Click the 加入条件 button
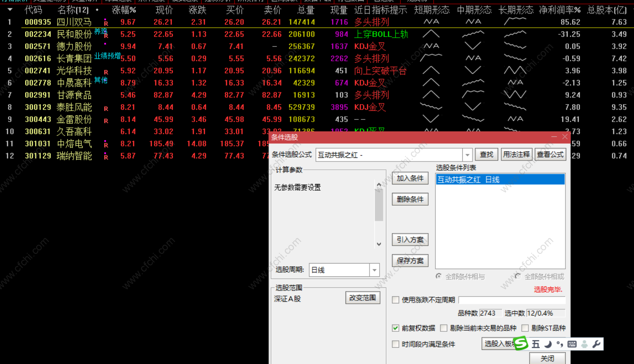 [x=410, y=178]
